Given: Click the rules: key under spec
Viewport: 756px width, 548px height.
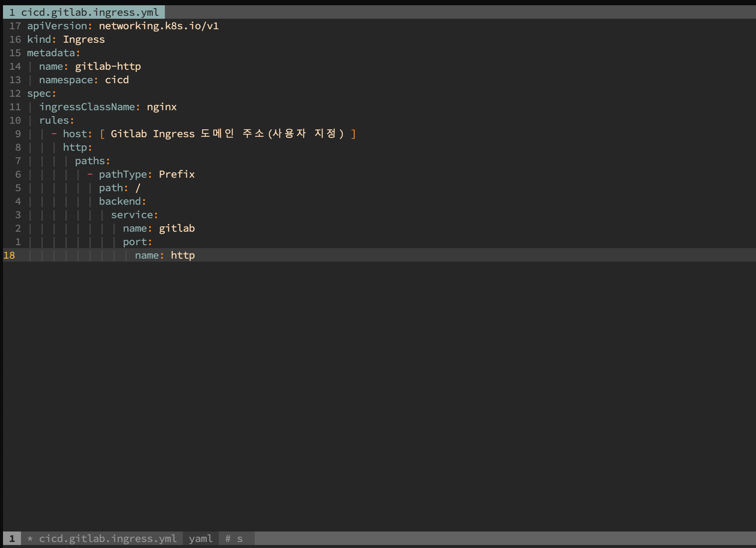Looking at the screenshot, I should point(56,120).
